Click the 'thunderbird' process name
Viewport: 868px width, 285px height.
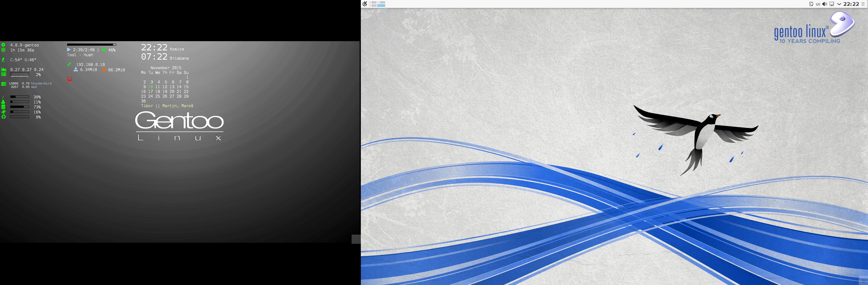tap(41, 83)
